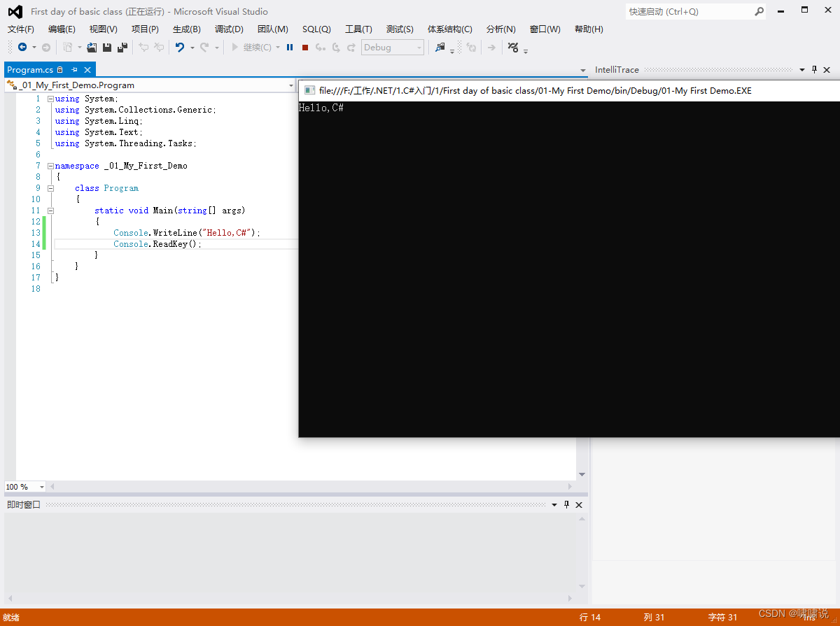Open the 文件(F) menu
This screenshot has width=840, height=626.
click(x=21, y=29)
